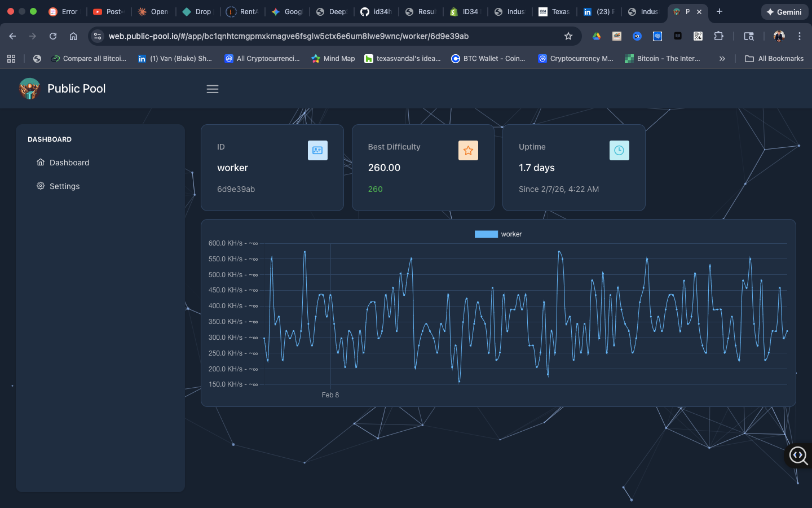Open Settings in the sidebar
This screenshot has width=812, height=508.
point(64,186)
